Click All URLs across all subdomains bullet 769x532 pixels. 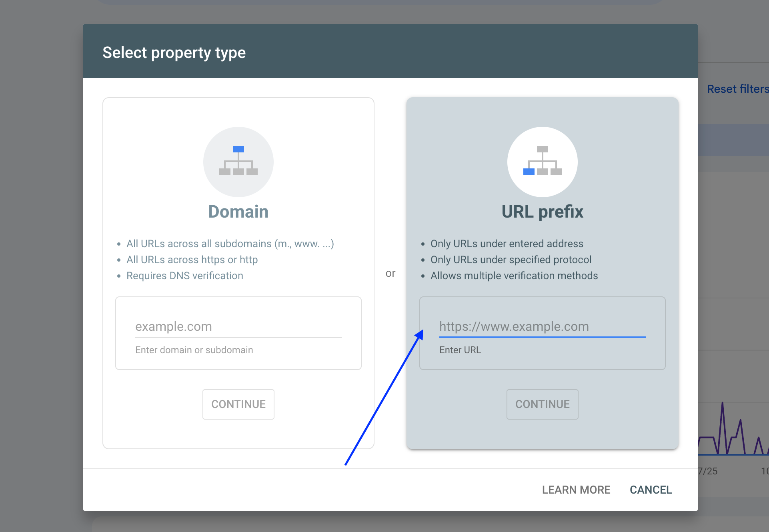[x=230, y=244]
